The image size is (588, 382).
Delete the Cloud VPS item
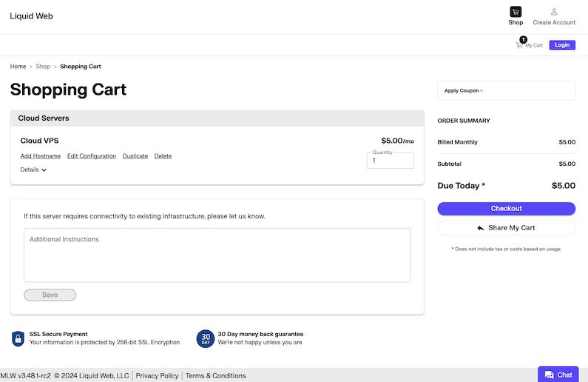pos(163,156)
